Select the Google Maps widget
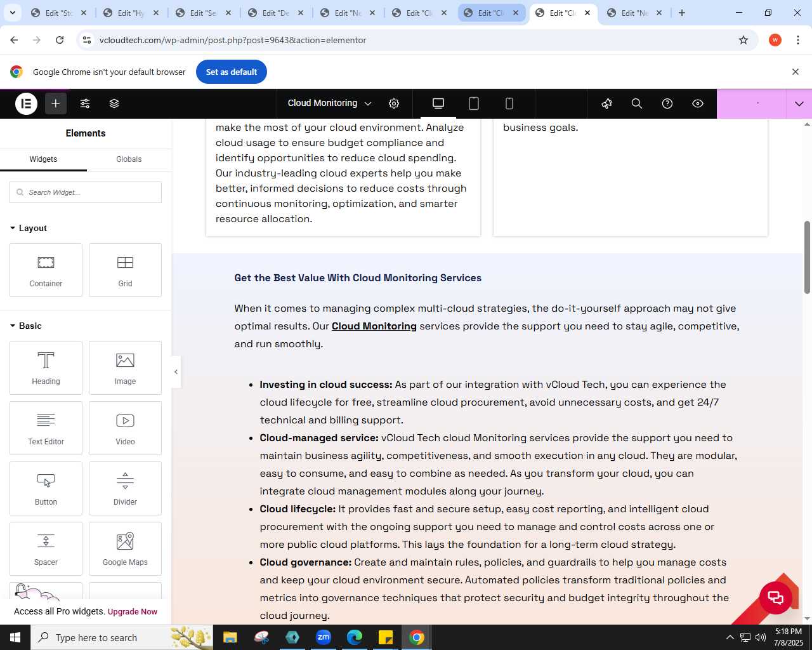 pyautogui.click(x=125, y=548)
